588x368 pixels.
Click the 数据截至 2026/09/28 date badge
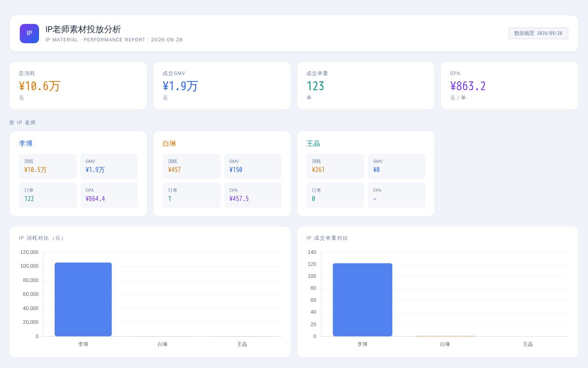(538, 34)
